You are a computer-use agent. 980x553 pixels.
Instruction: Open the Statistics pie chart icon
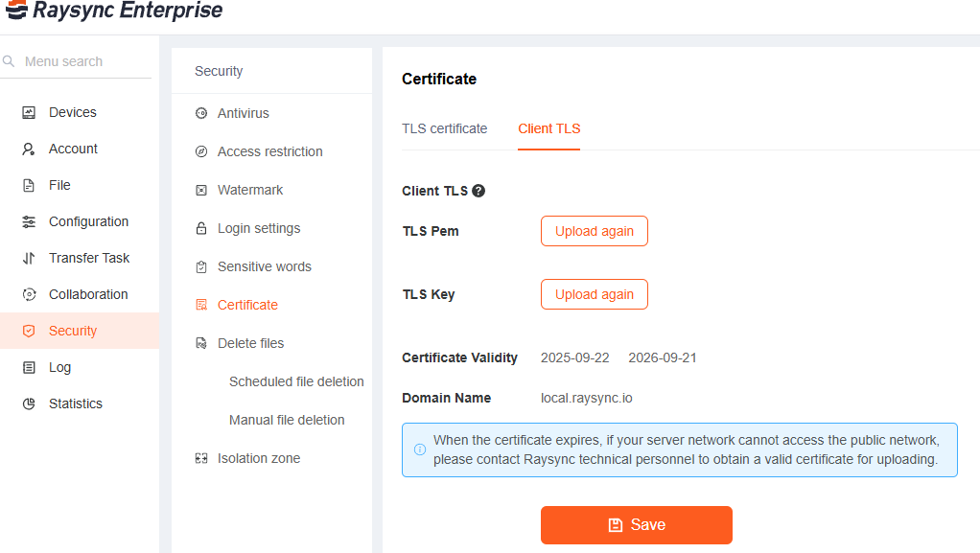[30, 403]
